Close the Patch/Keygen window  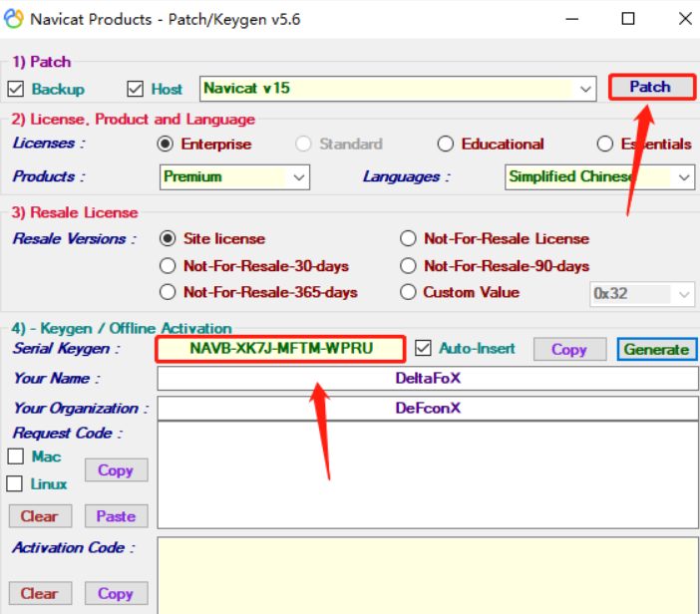click(x=685, y=19)
